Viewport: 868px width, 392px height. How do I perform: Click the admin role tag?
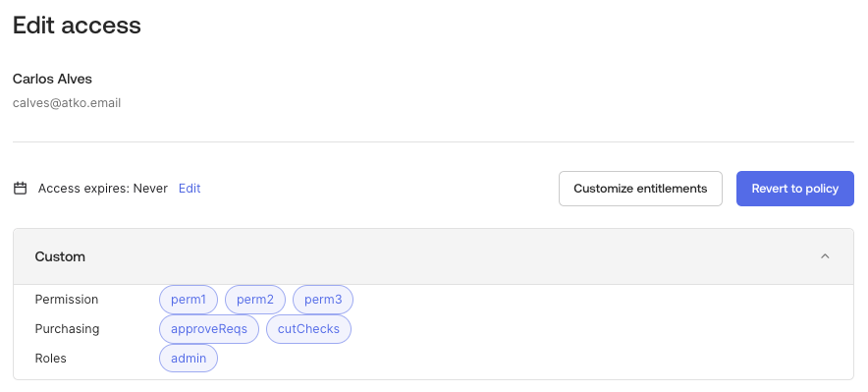click(189, 359)
